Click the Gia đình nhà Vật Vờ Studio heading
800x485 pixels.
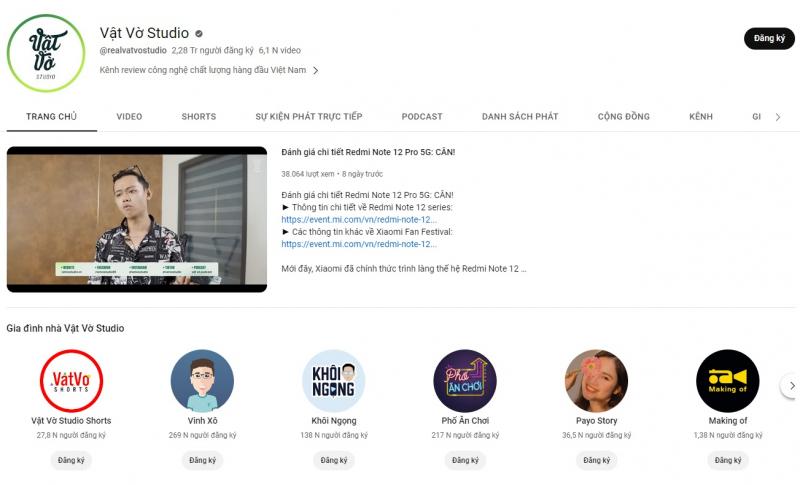tap(65, 328)
